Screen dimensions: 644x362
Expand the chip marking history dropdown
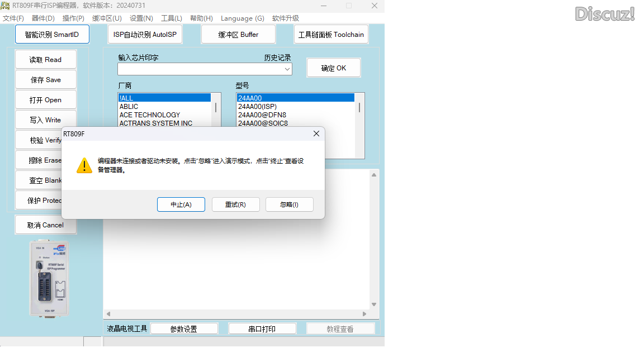[x=287, y=69]
